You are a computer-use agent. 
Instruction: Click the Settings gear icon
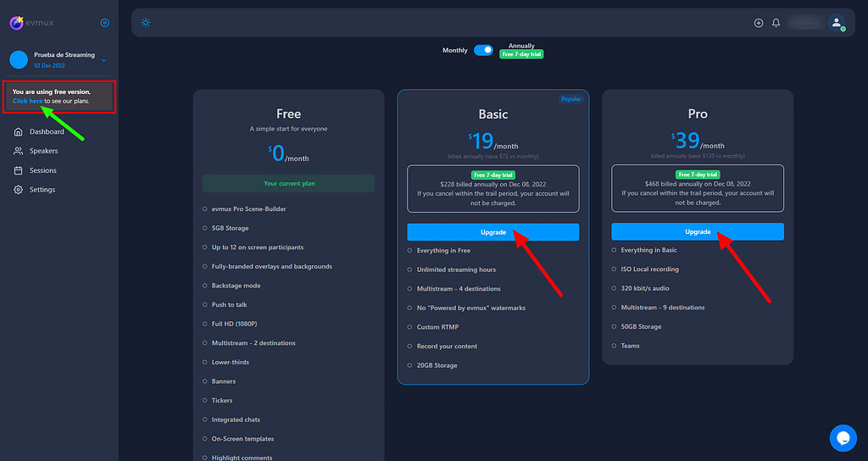coord(19,189)
